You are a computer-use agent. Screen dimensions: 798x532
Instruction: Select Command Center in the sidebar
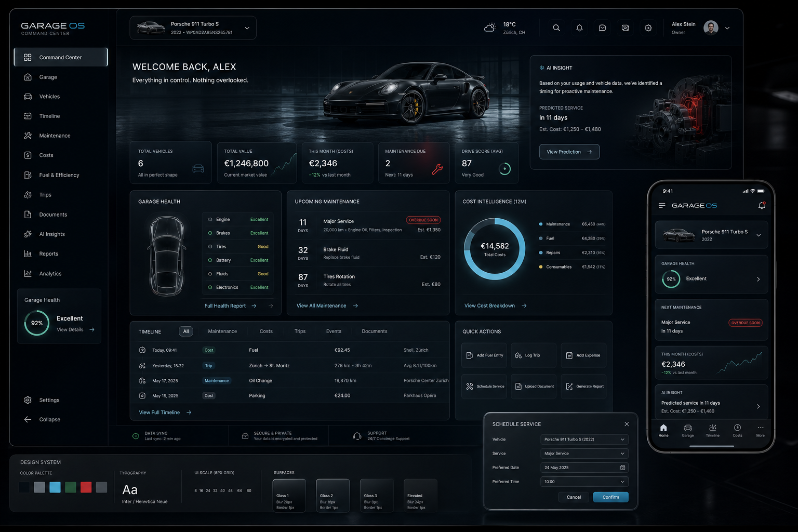click(61, 57)
